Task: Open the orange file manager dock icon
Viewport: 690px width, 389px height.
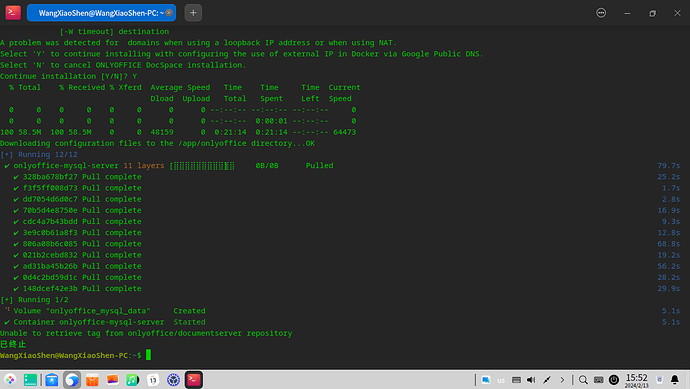Action: coord(92,379)
